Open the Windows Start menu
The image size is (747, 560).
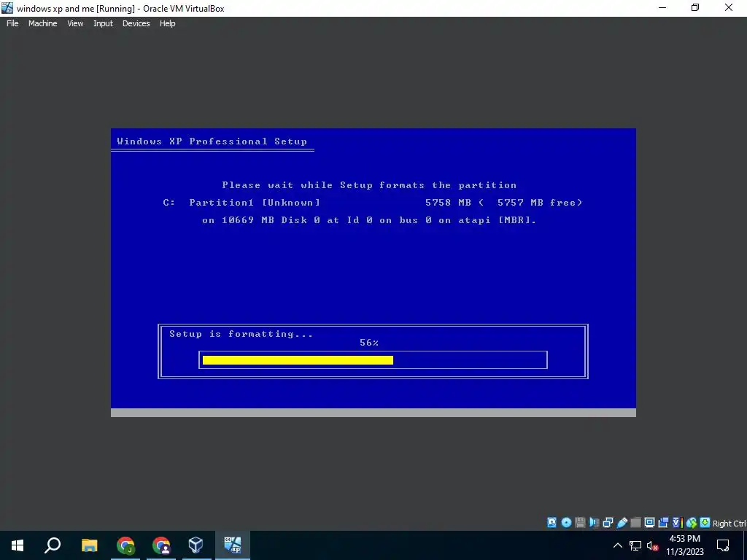(18, 545)
